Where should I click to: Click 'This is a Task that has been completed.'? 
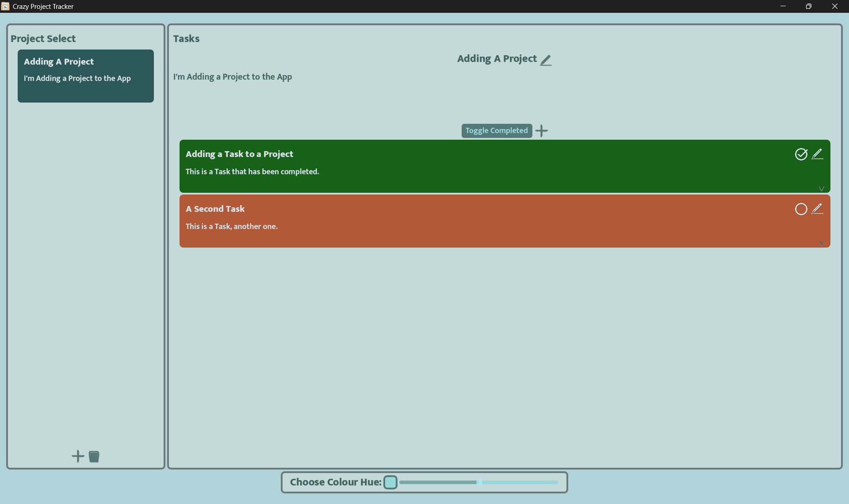coord(252,172)
